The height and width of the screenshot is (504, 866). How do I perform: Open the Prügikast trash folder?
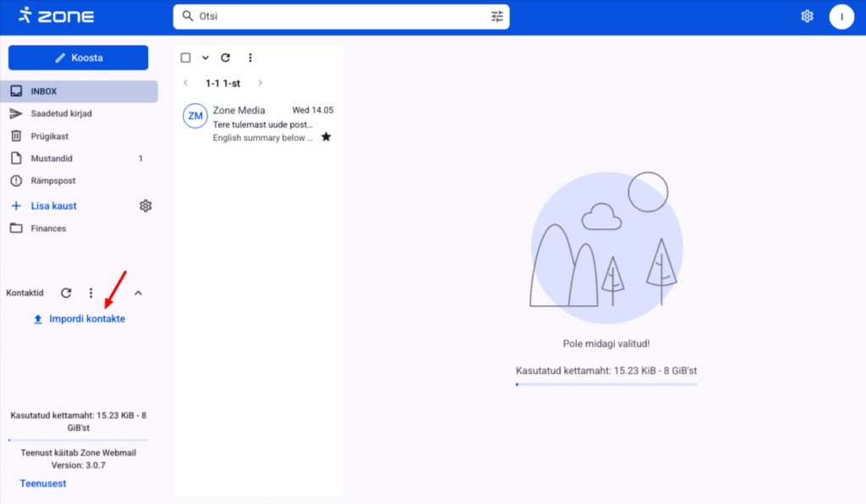[50, 135]
